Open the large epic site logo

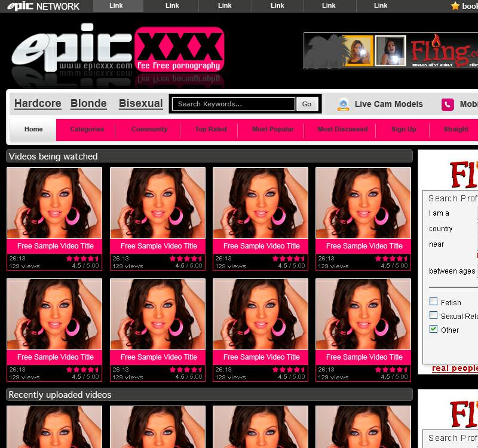pos(118,49)
